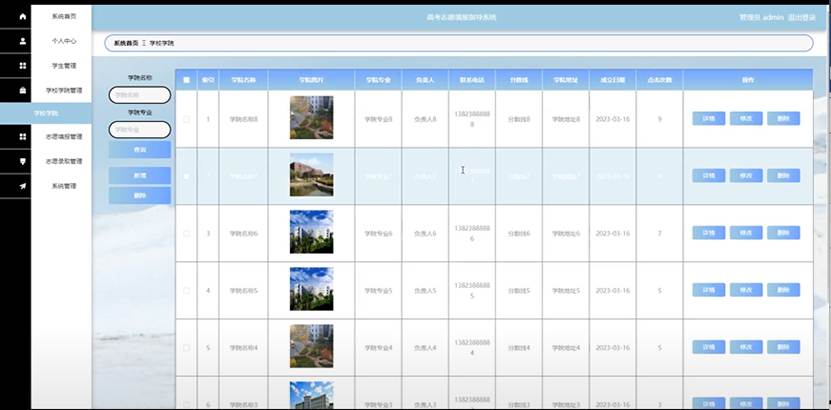Click 系统首页 in the breadcrumb bar
This screenshot has height=410, width=831.
(x=126, y=43)
